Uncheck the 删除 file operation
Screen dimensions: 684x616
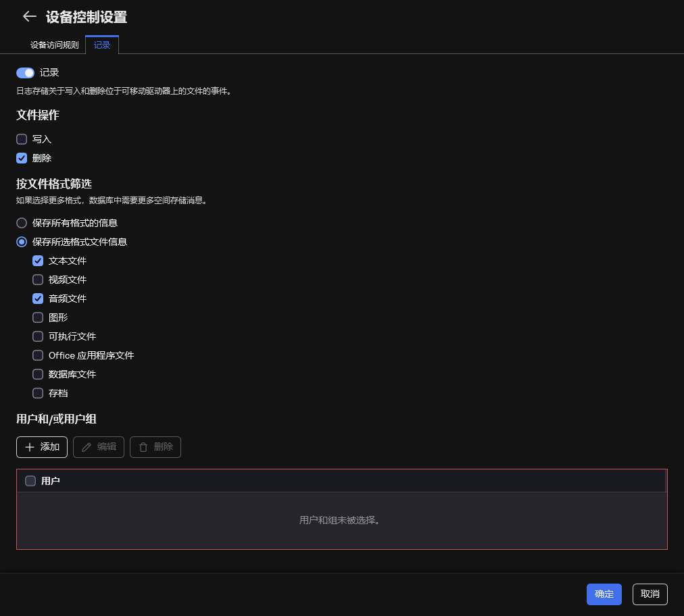point(21,158)
